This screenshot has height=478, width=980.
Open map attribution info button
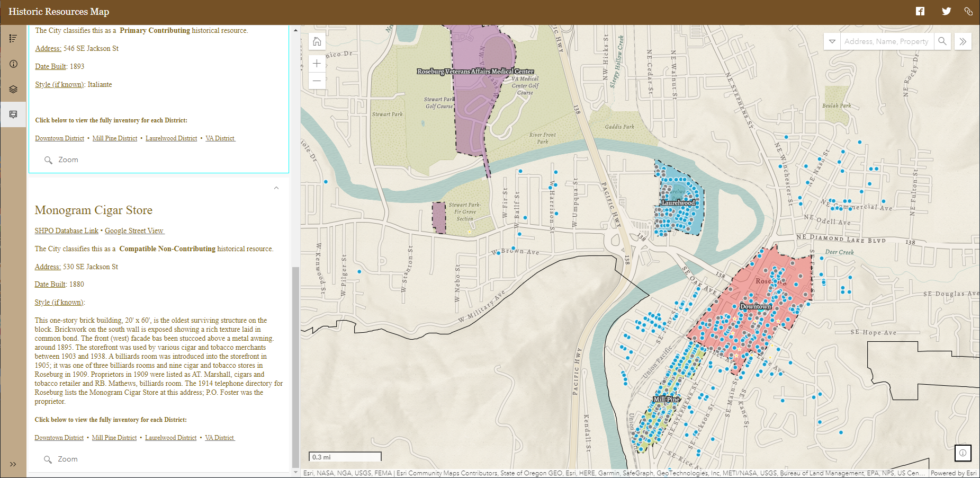[x=963, y=453]
